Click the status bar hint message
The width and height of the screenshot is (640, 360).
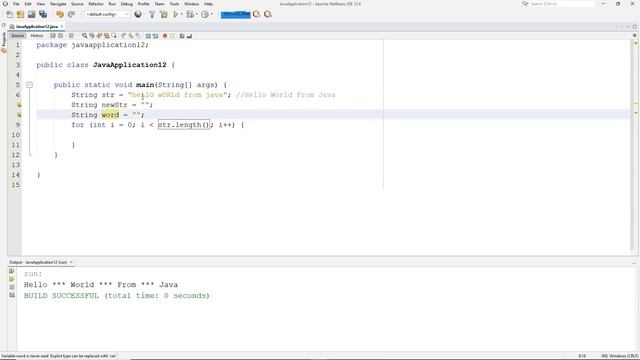tap(59, 356)
